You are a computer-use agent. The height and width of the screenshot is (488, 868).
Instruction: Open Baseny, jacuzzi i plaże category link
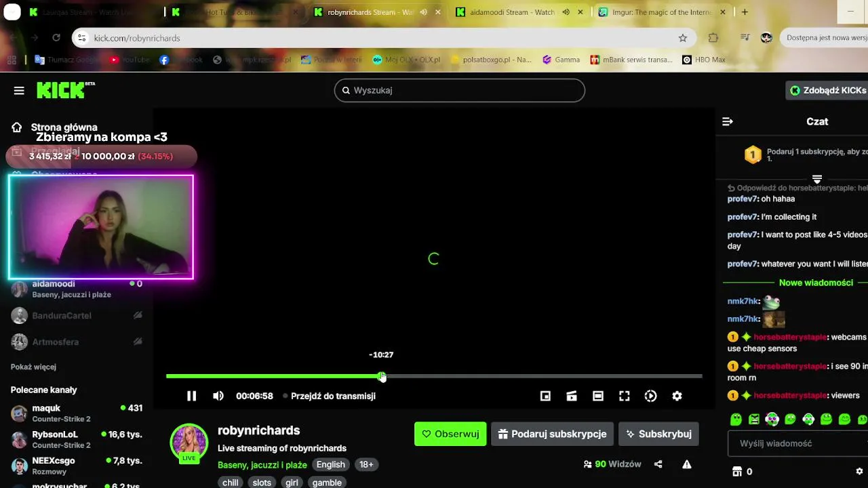(262, 464)
